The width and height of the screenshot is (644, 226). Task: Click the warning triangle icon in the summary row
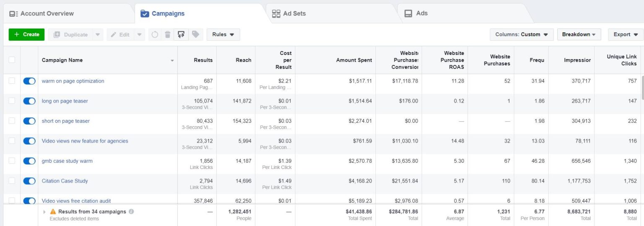point(53,212)
